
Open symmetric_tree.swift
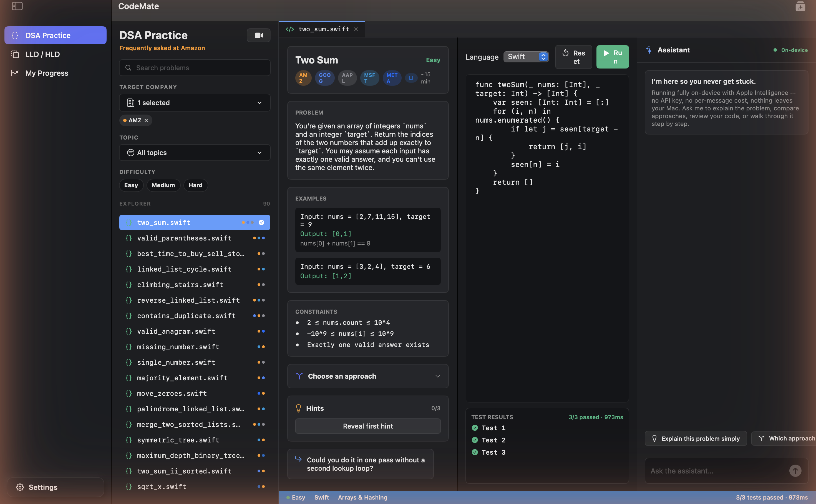tap(195, 440)
